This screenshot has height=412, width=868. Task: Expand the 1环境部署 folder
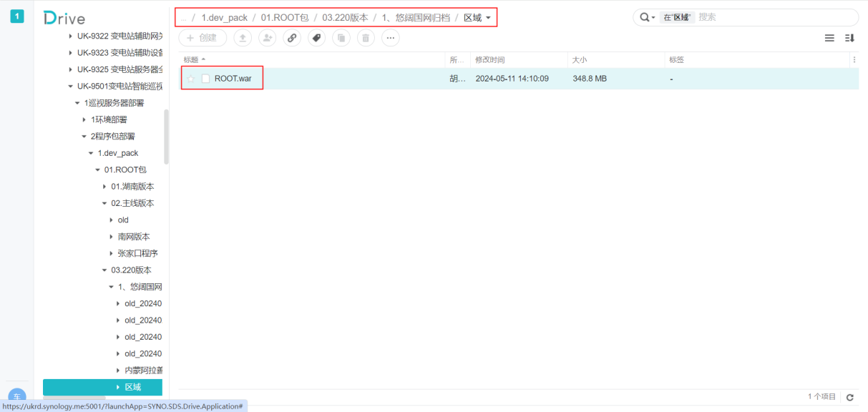click(x=84, y=119)
